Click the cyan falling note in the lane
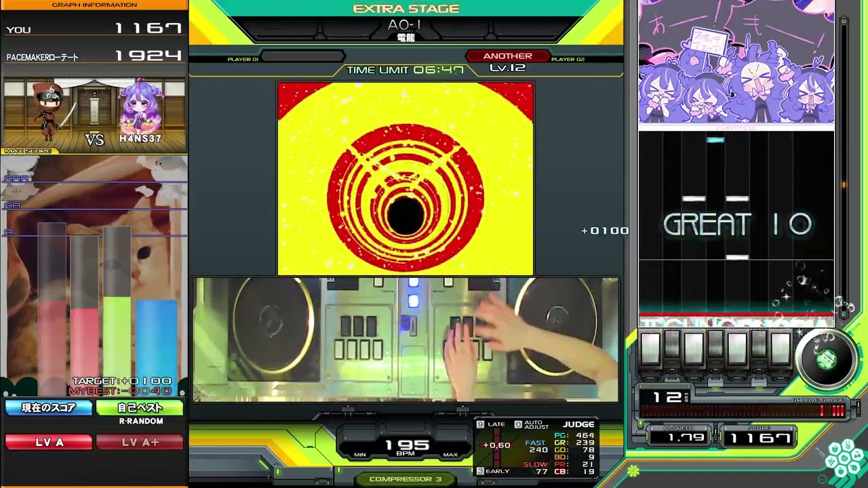 pyautogui.click(x=715, y=140)
